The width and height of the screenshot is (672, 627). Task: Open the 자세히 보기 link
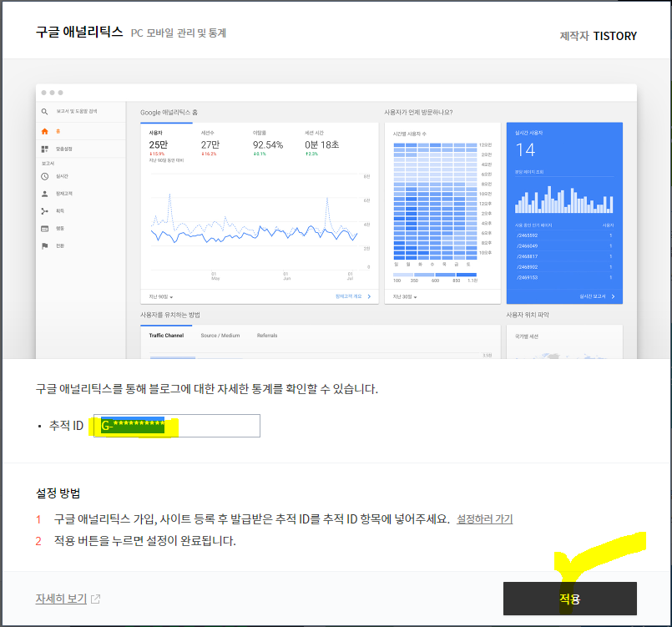[x=61, y=599]
